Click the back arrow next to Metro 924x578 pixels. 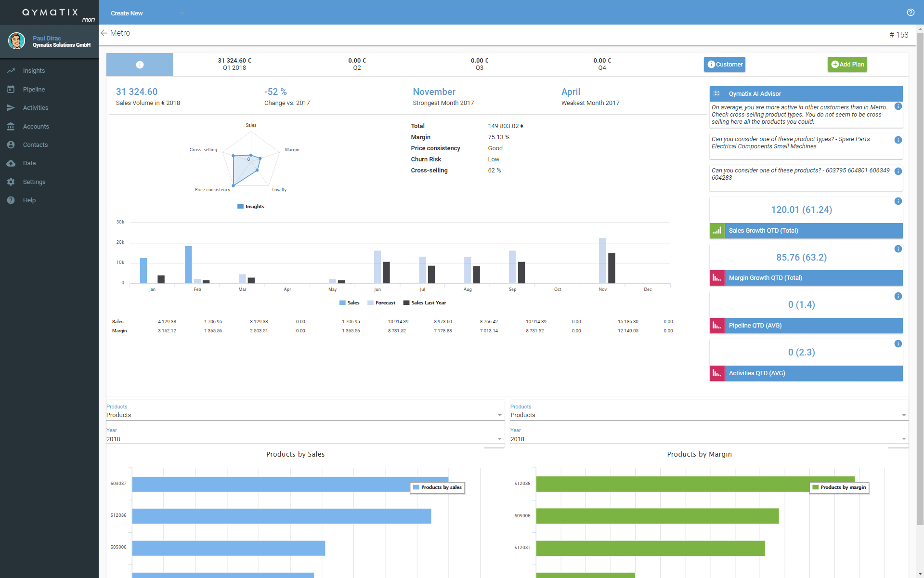[104, 33]
